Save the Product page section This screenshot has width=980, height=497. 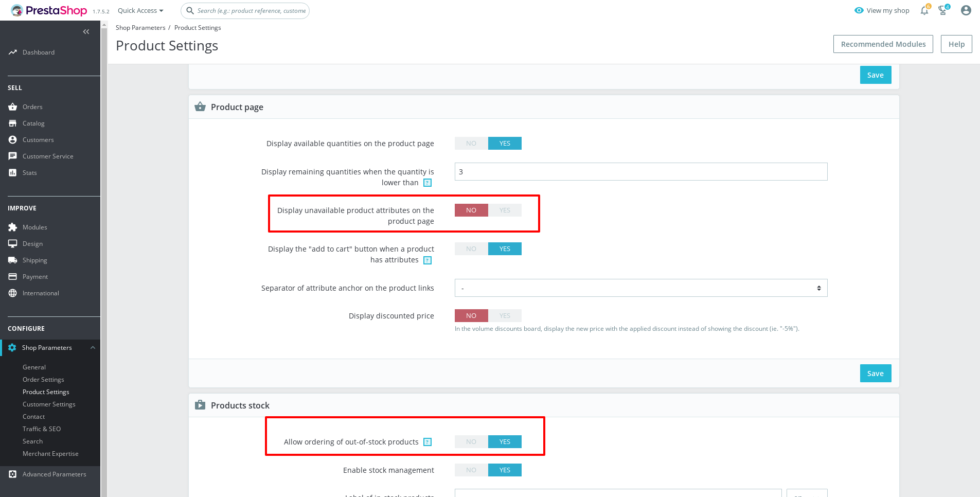[x=876, y=374]
